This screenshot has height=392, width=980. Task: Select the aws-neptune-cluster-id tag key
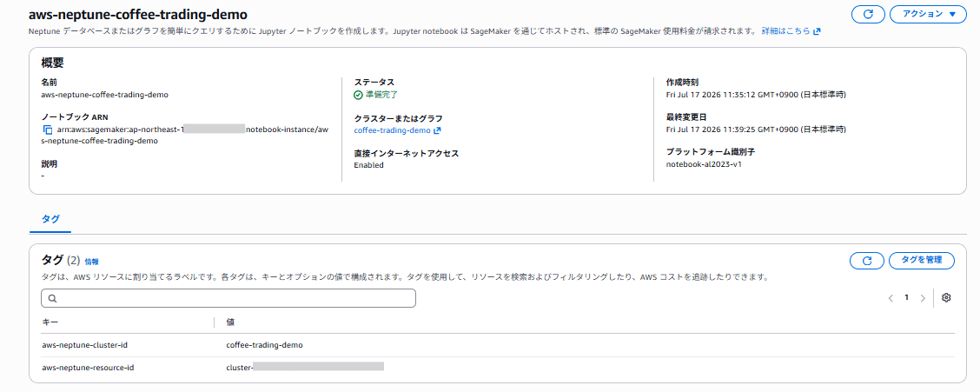click(85, 345)
